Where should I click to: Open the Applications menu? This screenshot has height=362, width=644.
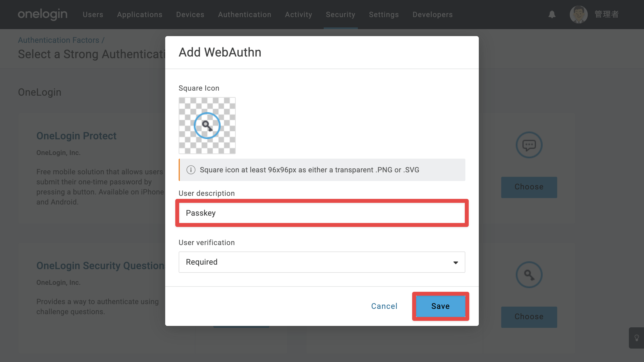(x=140, y=15)
